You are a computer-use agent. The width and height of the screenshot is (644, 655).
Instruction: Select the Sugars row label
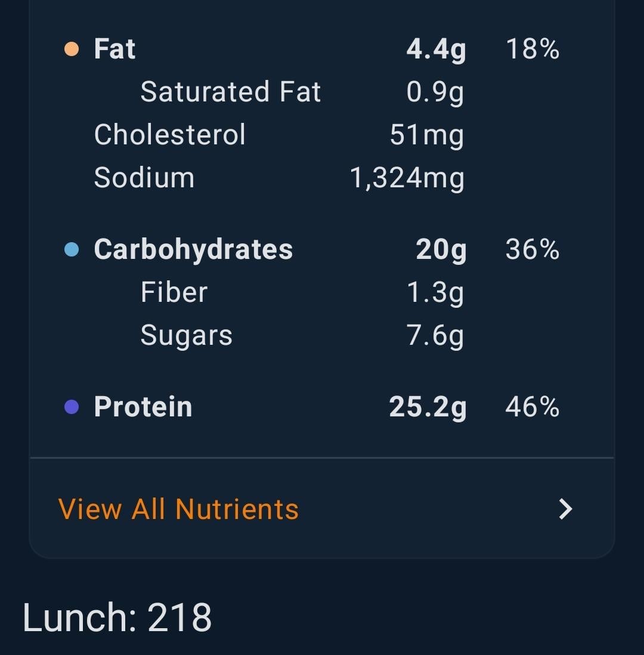pos(186,335)
